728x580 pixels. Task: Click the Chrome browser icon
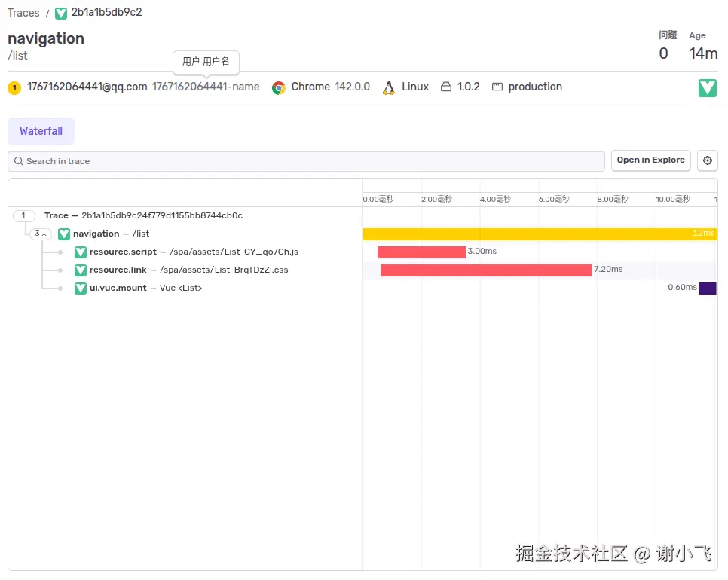coord(279,87)
